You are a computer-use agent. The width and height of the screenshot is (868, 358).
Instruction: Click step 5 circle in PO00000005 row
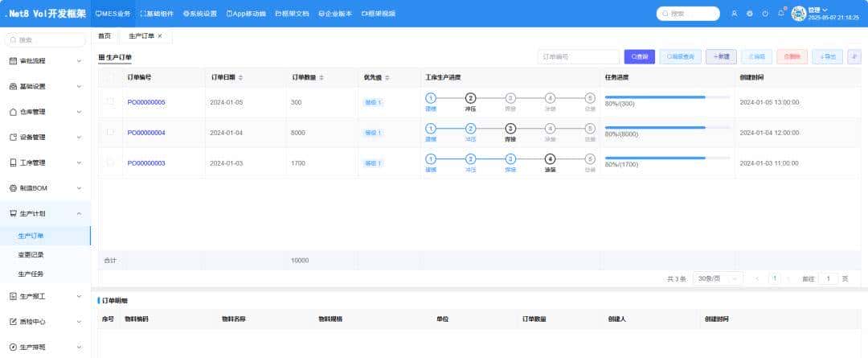click(590, 98)
